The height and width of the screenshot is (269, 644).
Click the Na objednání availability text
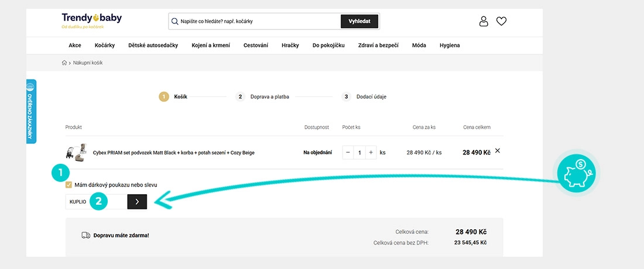click(x=317, y=153)
